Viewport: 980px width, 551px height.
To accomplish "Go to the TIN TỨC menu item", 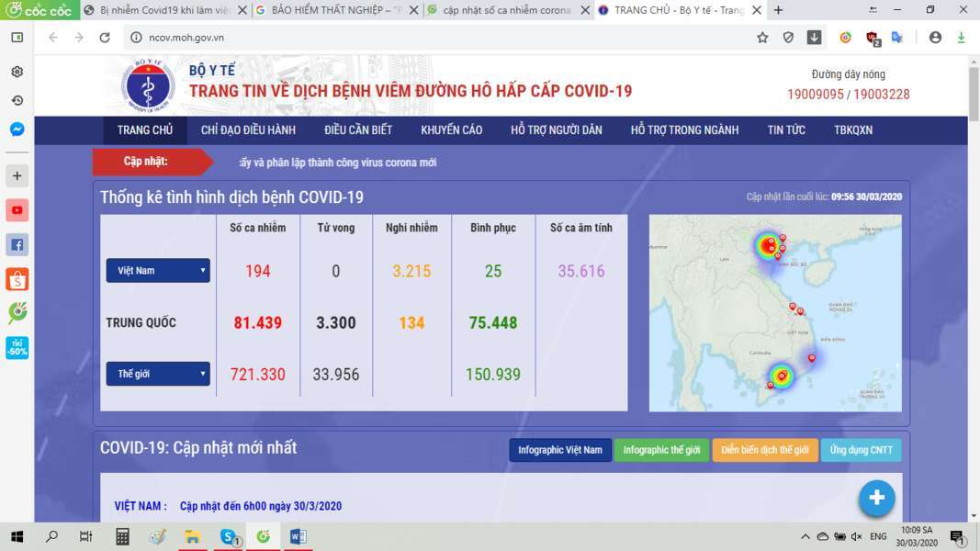I will tap(786, 130).
